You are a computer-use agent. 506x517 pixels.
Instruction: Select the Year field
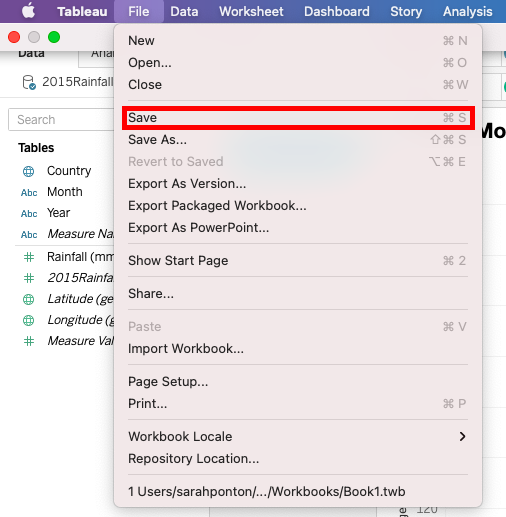click(59, 213)
